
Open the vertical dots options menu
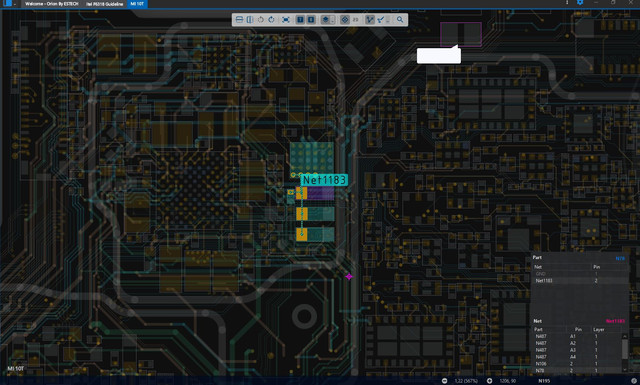(x=567, y=3)
